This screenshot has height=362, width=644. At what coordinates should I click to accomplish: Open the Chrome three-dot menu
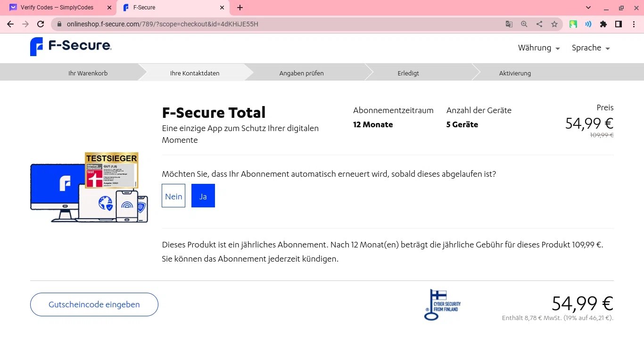pos(634,24)
